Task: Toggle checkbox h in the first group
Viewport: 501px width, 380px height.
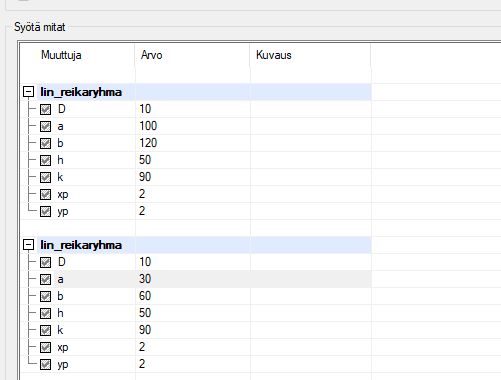Action: point(45,160)
